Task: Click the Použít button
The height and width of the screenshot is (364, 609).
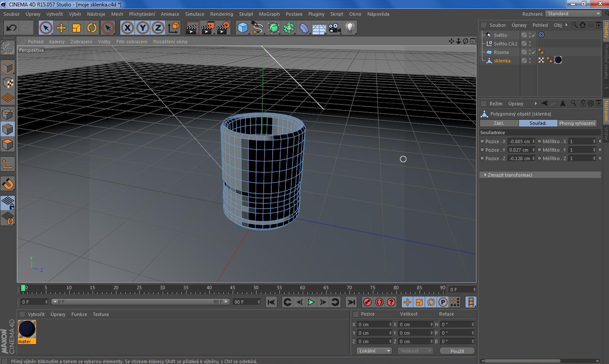Action: (457, 351)
